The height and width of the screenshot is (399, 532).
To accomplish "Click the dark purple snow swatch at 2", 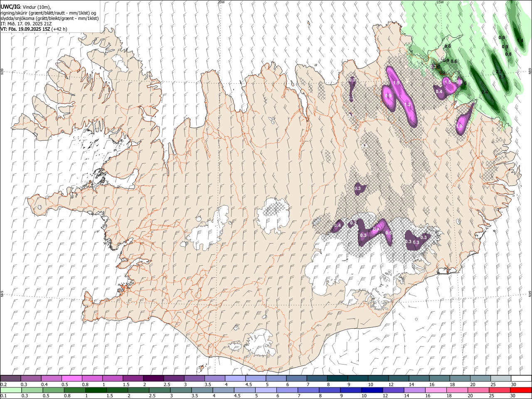I will [x=153, y=378].
